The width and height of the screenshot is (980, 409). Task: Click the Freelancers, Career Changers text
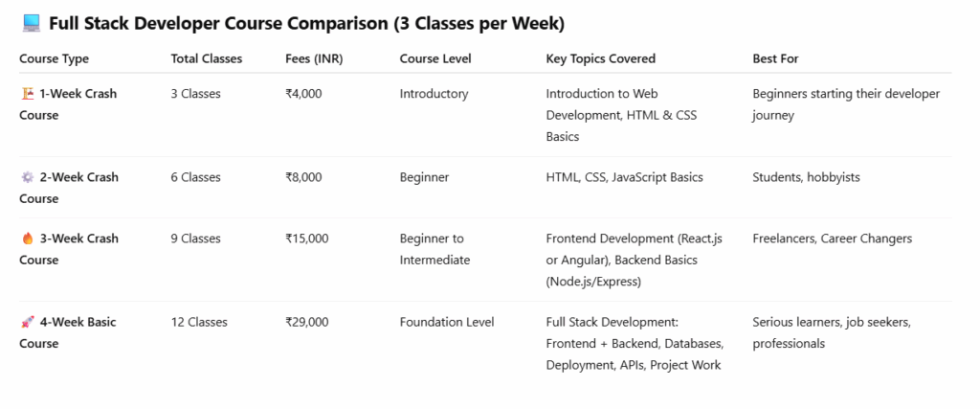[832, 239]
